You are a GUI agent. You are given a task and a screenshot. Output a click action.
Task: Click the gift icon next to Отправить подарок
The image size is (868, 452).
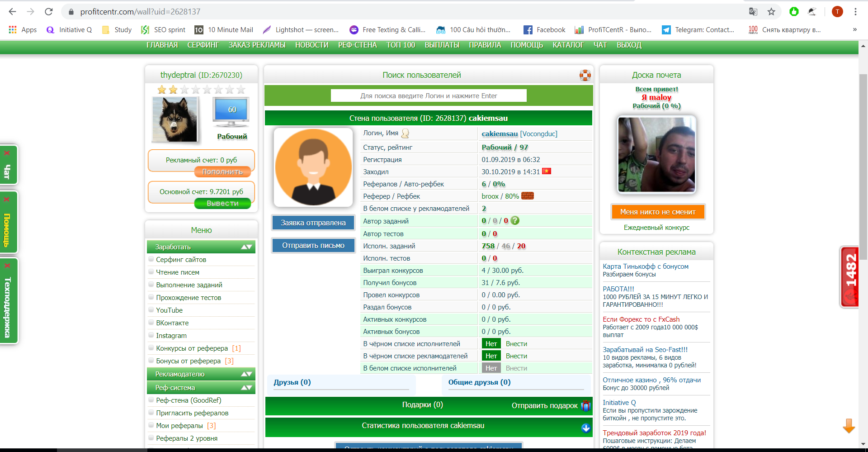coord(586,405)
